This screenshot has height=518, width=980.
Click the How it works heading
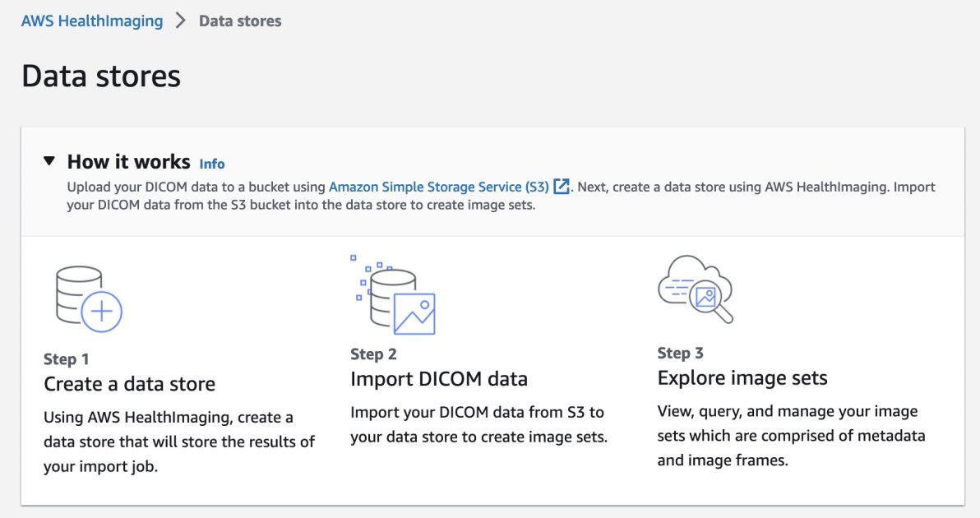pos(128,162)
